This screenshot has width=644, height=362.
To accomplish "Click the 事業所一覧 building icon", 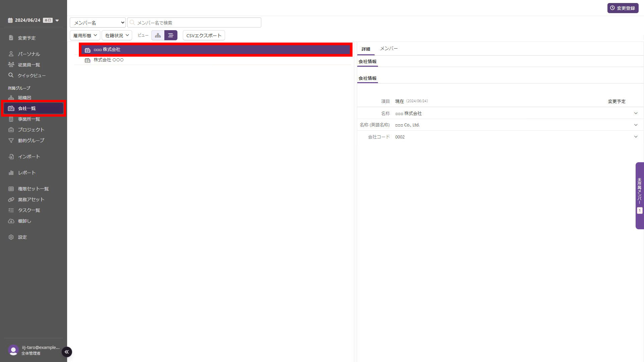I will coord(11,119).
